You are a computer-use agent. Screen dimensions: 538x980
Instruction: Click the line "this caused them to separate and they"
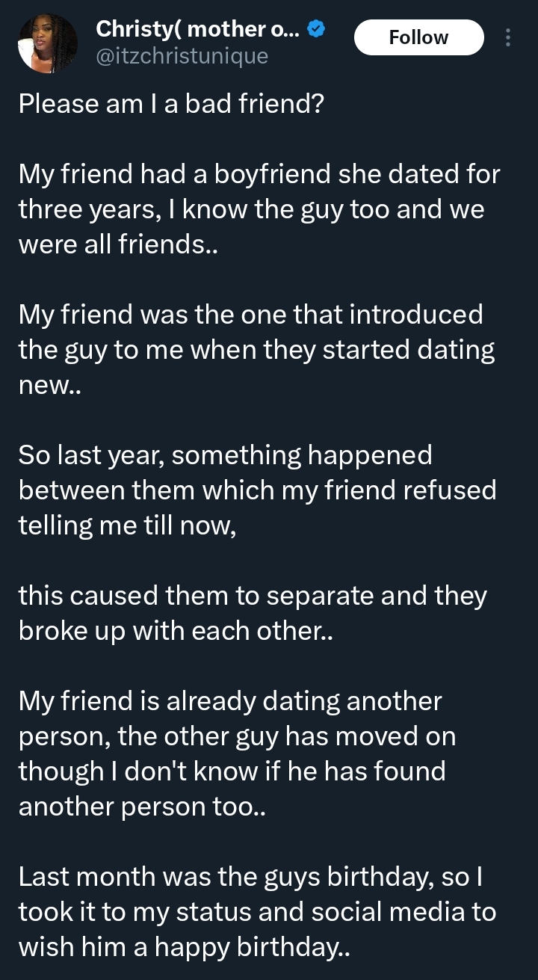coord(253,596)
